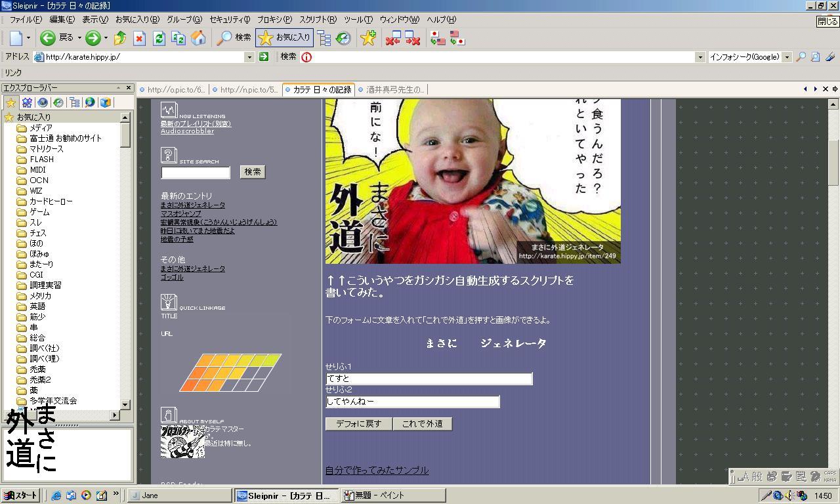The width and height of the screenshot is (840, 504).
Task: Click the green Go arrow beside address bar
Action: [x=264, y=57]
